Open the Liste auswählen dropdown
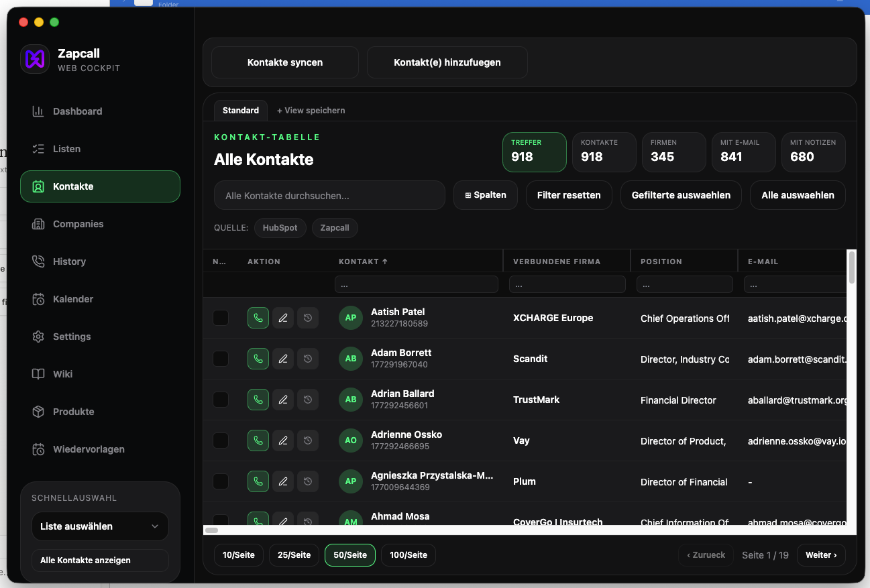Screen dimensions: 870x588 (100, 526)
